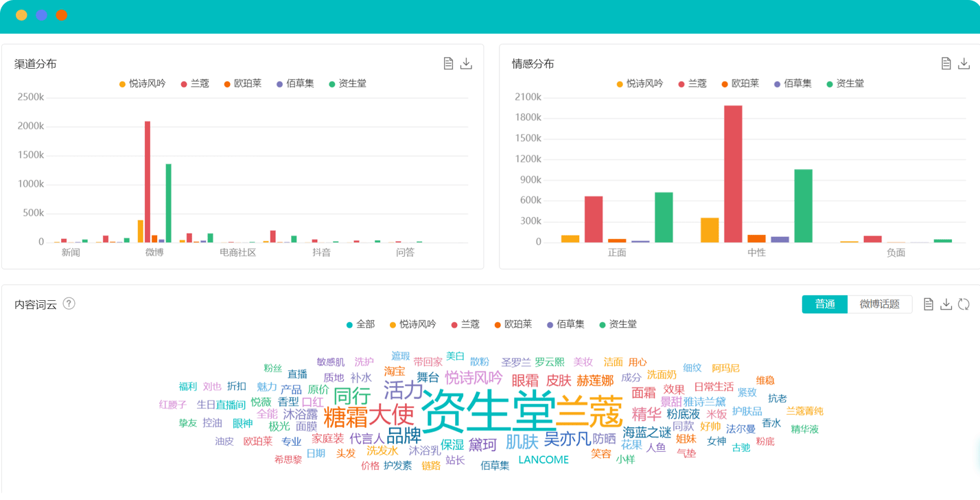Toggle 佰草集 legend in 情感分布 chart
Viewport: 980px width, 500px height.
[793, 84]
